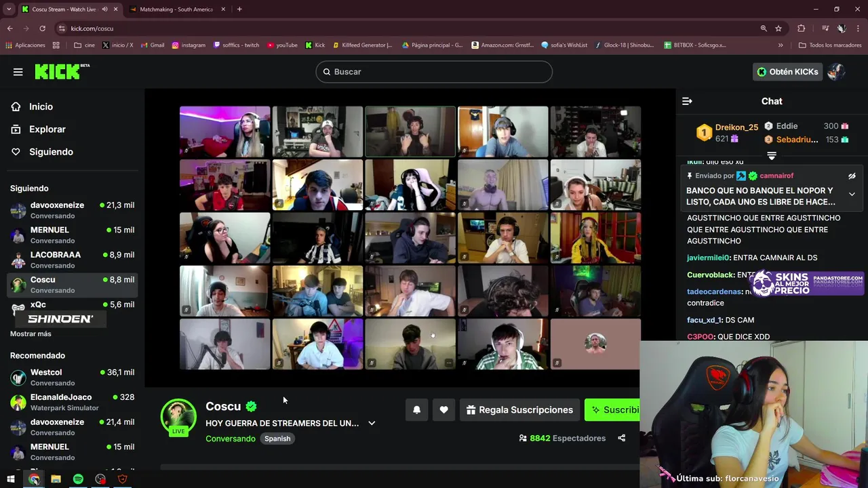Image resolution: width=868 pixels, height=488 pixels.
Task: Open Windows Start menu
Action: coord(11,479)
